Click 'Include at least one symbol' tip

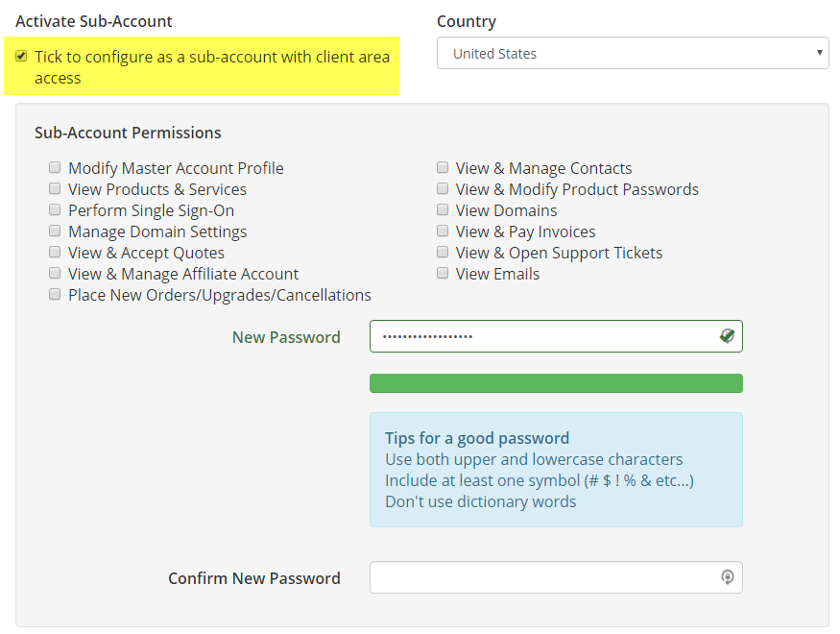[x=540, y=480]
